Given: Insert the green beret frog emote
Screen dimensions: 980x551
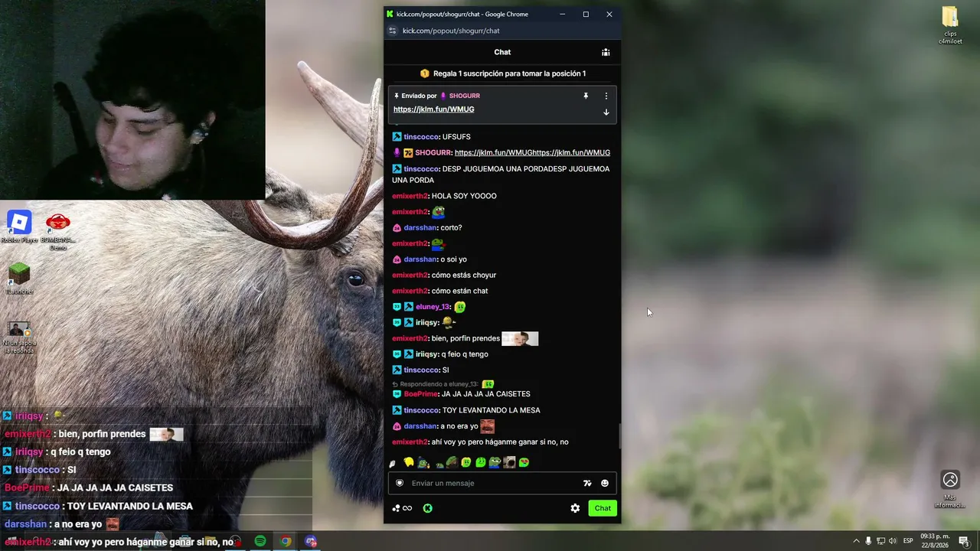Looking at the screenshot, I should [452, 462].
